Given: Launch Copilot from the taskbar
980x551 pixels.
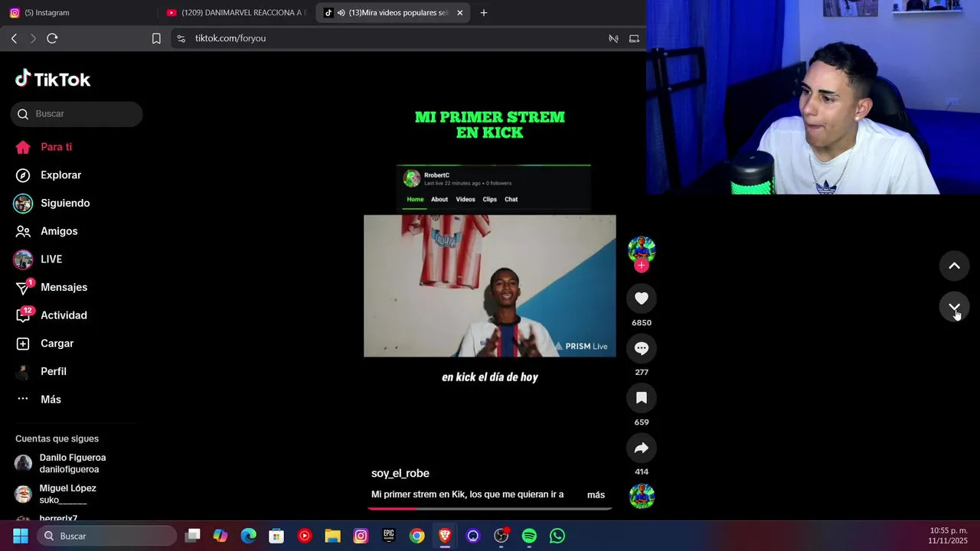Looking at the screenshot, I should pos(220,536).
